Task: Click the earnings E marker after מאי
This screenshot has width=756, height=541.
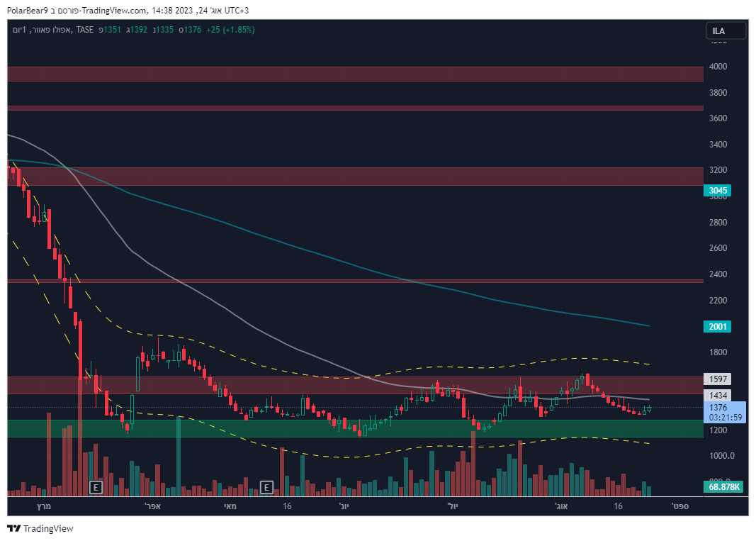Action: click(x=266, y=487)
